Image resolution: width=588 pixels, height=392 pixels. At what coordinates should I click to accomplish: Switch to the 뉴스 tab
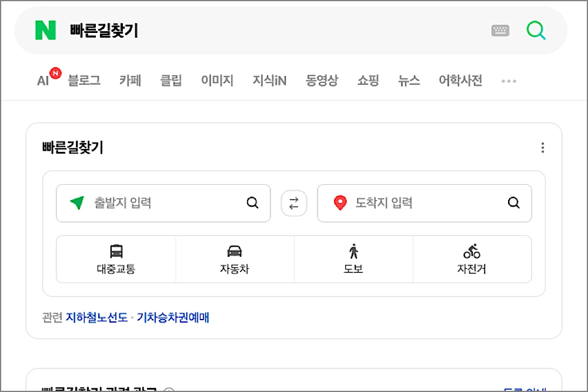point(409,80)
